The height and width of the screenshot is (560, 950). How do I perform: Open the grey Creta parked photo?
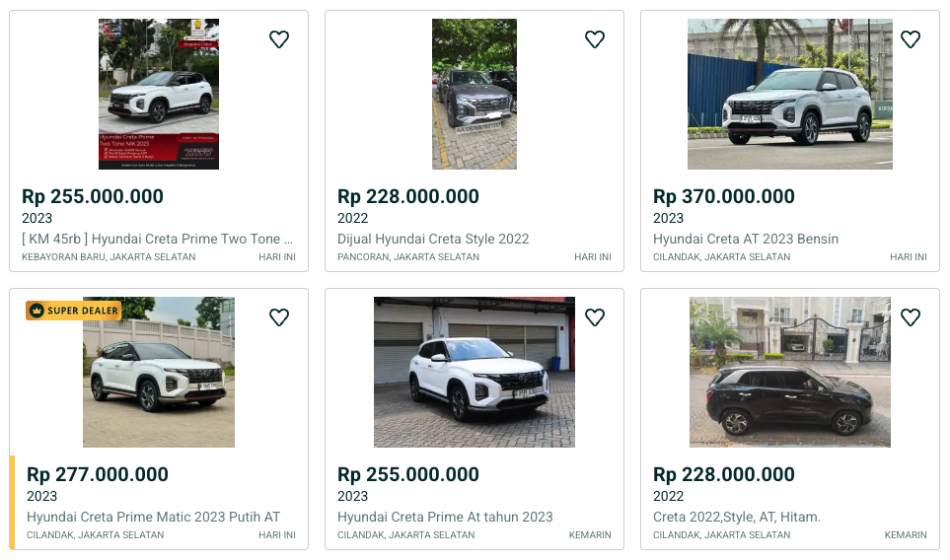pyautogui.click(x=475, y=95)
